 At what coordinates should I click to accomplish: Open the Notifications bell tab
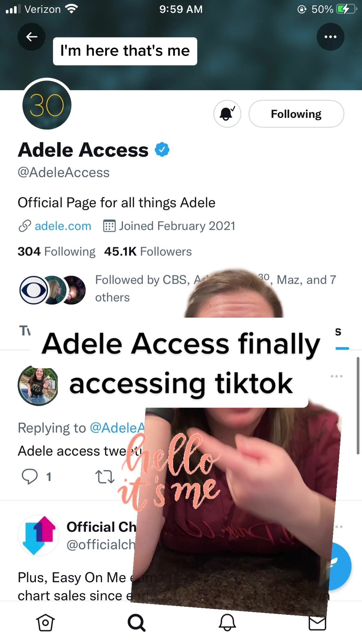pyautogui.click(x=227, y=623)
